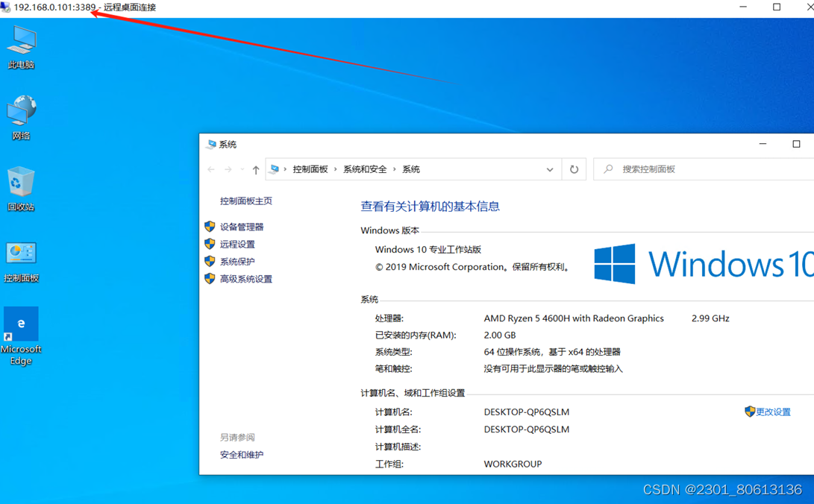
Task: Click the 系统 window title icon
Action: pyautogui.click(x=210, y=144)
